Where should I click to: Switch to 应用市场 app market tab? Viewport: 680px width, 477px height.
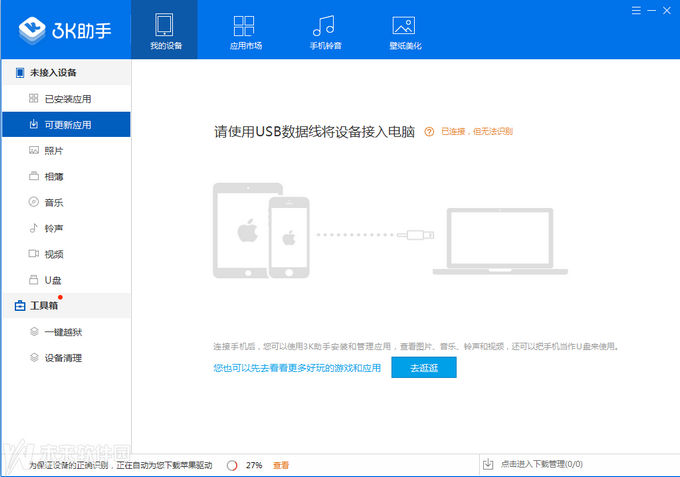(x=244, y=30)
